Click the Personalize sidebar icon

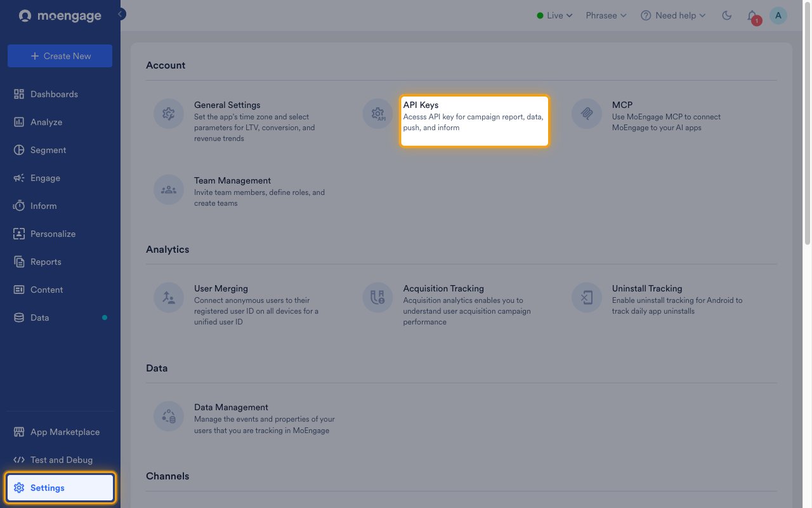[x=19, y=234]
